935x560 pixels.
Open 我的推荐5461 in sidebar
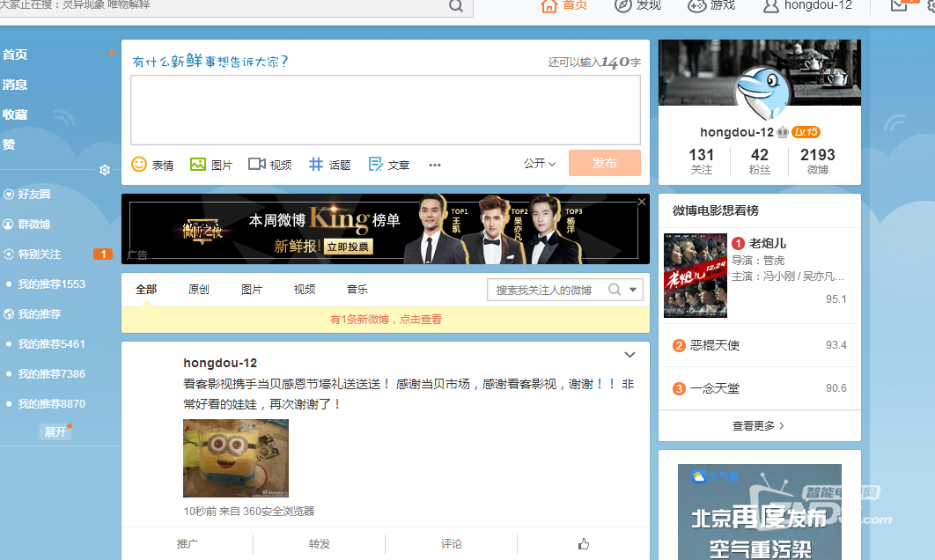tap(51, 344)
